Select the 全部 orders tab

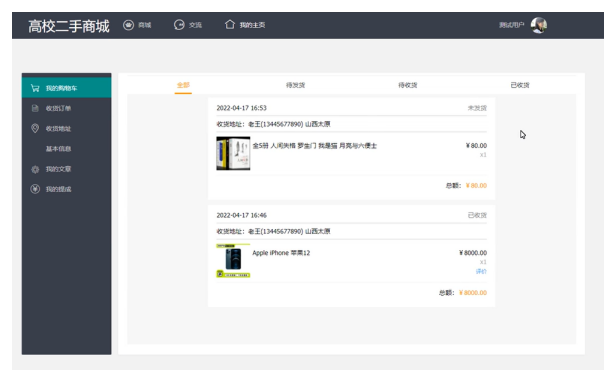[x=183, y=85]
